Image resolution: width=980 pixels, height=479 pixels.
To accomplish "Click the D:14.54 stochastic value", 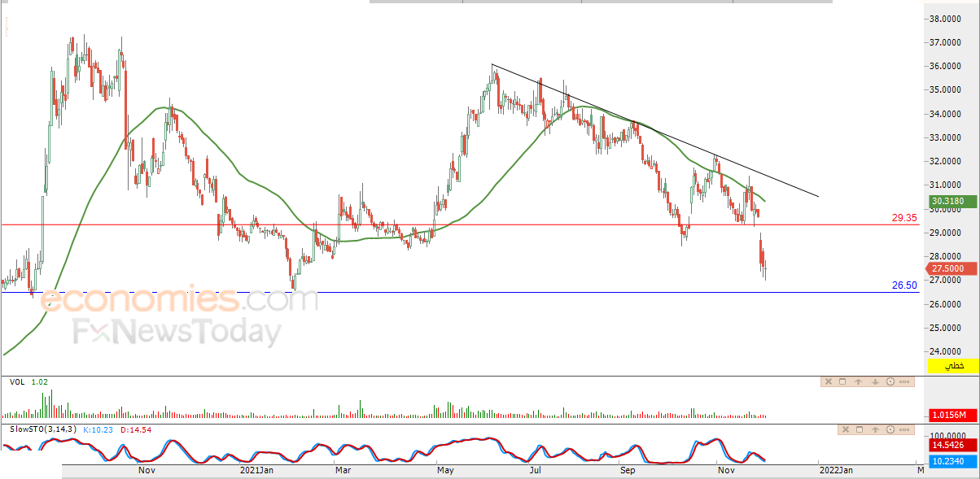I will (136, 429).
